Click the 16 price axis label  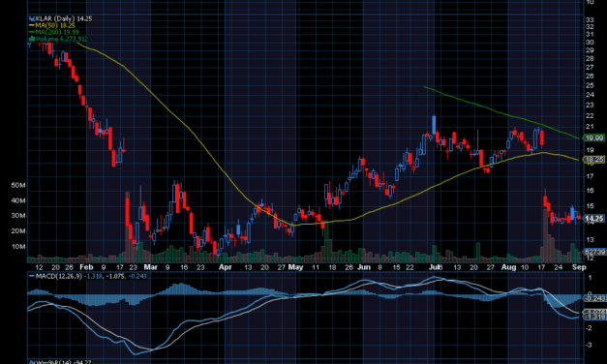pos(591,191)
